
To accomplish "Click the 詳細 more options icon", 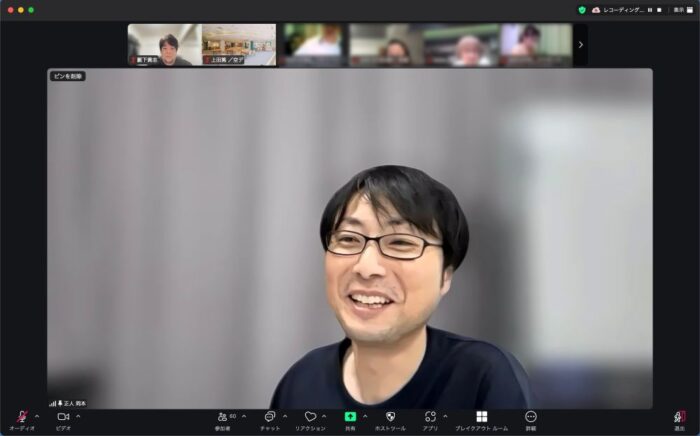I will point(530,417).
